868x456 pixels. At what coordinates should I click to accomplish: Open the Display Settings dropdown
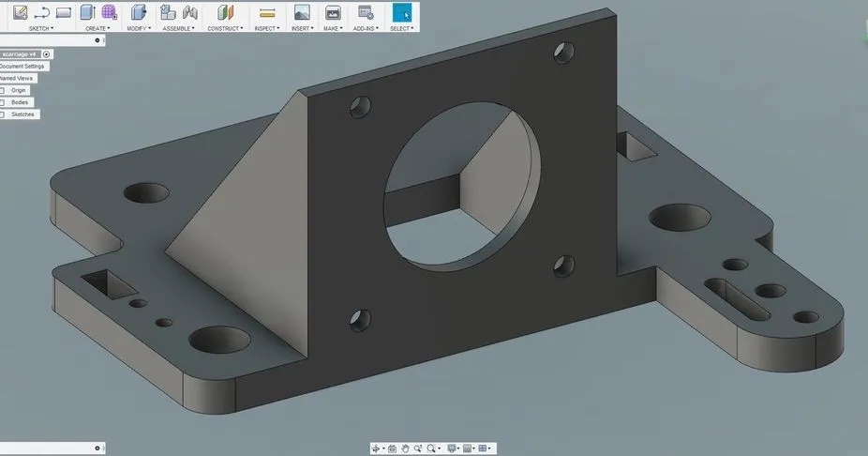coord(453,448)
